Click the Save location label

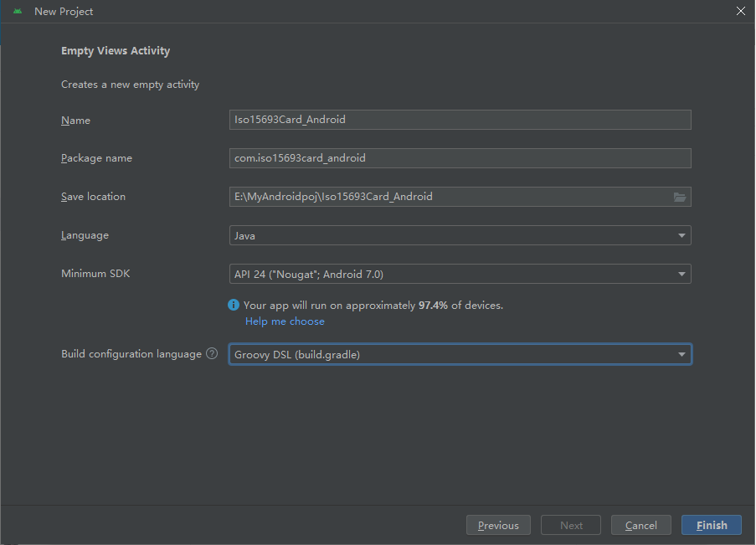click(x=93, y=197)
